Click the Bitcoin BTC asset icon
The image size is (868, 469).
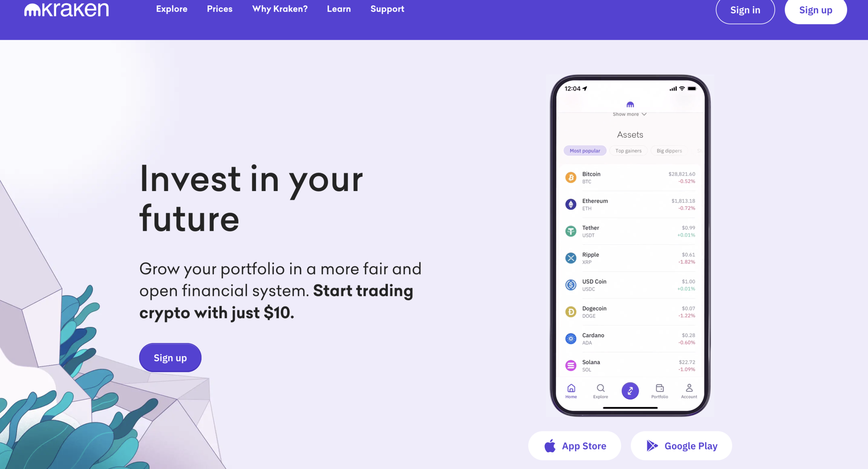click(x=570, y=177)
